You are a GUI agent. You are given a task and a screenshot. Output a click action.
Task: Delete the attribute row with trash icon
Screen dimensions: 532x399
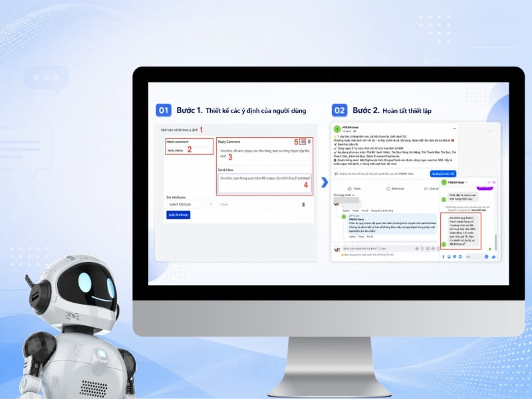pos(303,204)
